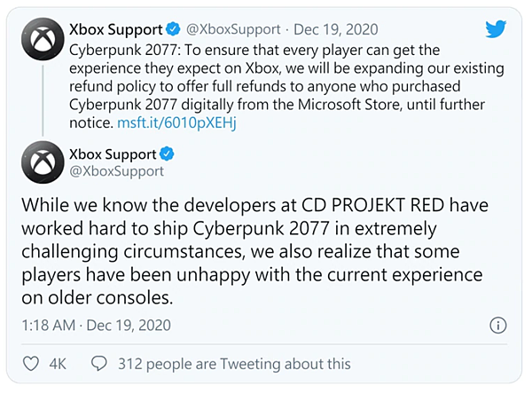Open the msft.it/6010pXEHj link

point(176,122)
